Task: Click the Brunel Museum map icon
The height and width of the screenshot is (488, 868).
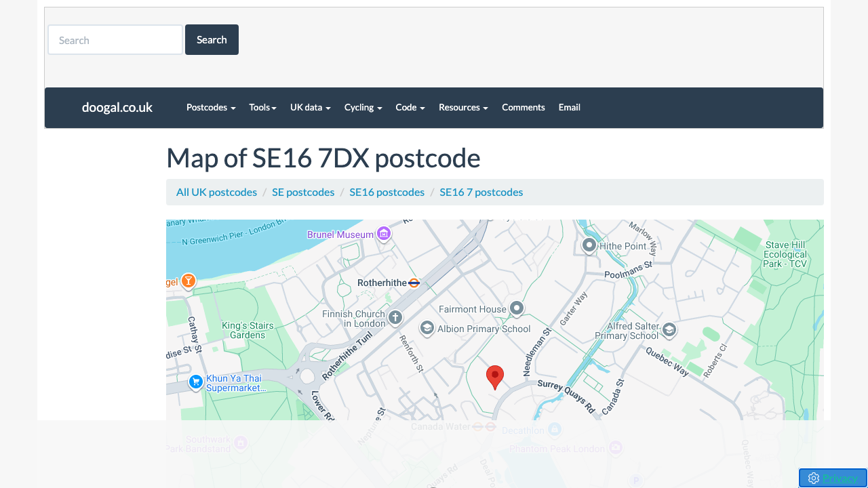Action: click(383, 233)
